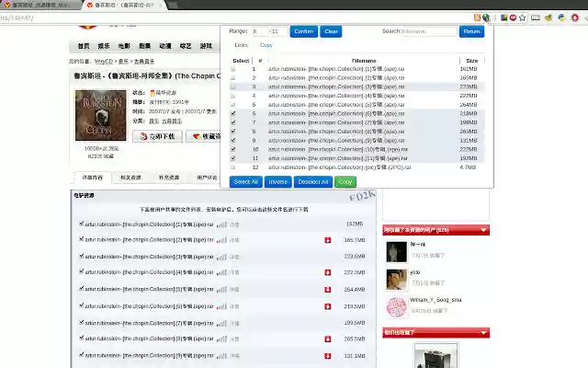Uncheck the box for file row 8 in popup
This screenshot has height=368, width=588.
coord(232,132)
